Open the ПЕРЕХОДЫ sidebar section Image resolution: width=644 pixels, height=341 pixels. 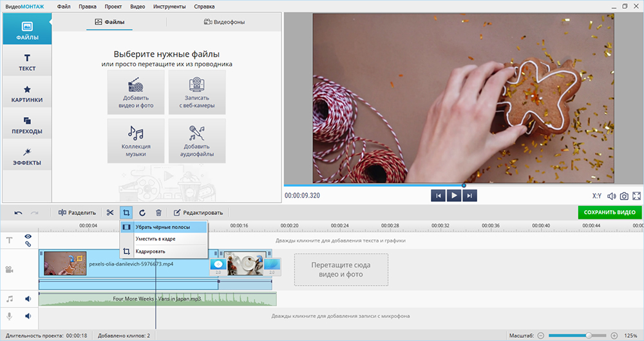(27, 125)
